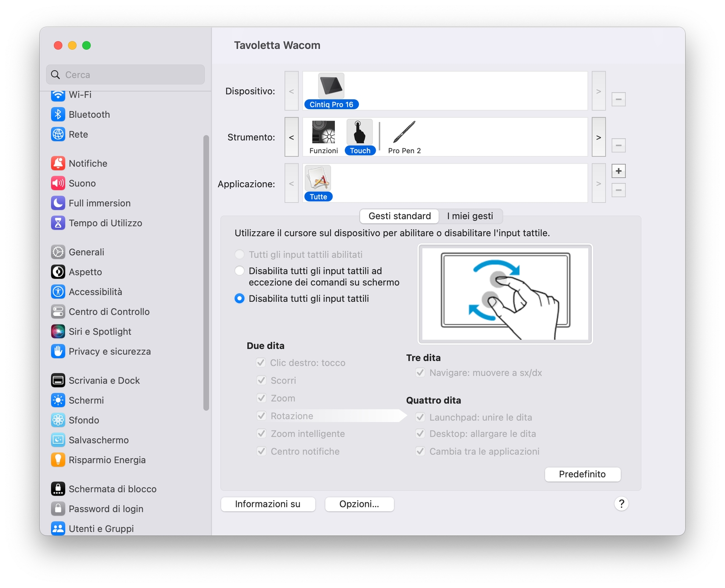Open Siri e Spotlight settings

pyautogui.click(x=92, y=332)
